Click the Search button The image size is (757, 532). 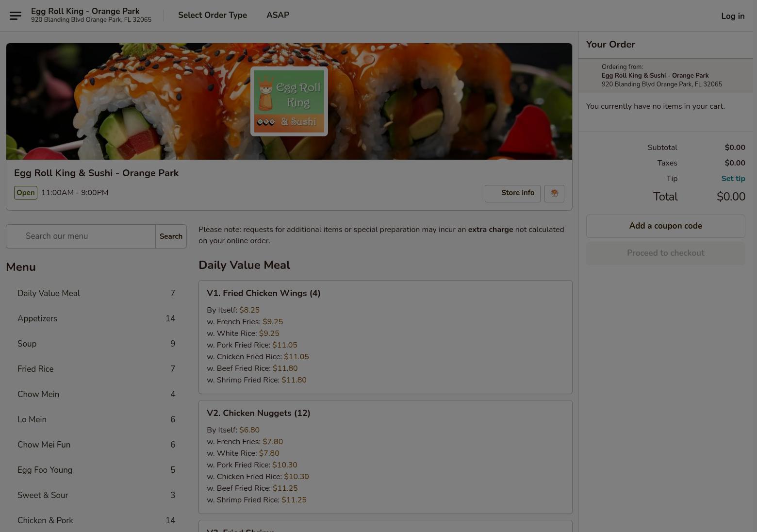pos(171,236)
